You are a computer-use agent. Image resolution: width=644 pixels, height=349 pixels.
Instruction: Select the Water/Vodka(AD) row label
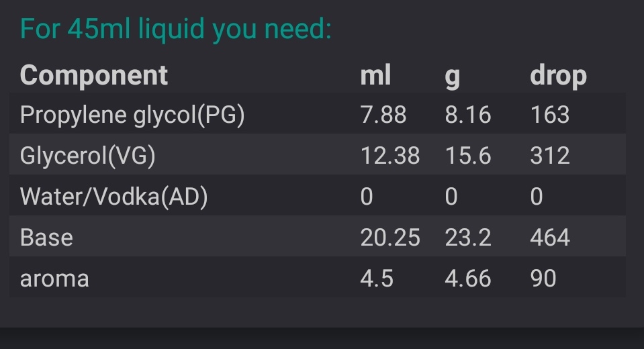[113, 197]
